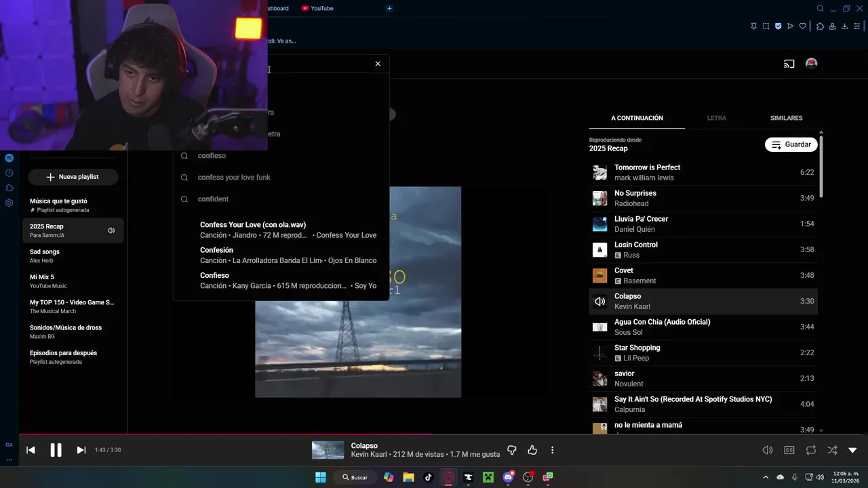
Task: Click the No Surprises album thumbnail
Action: 599,199
